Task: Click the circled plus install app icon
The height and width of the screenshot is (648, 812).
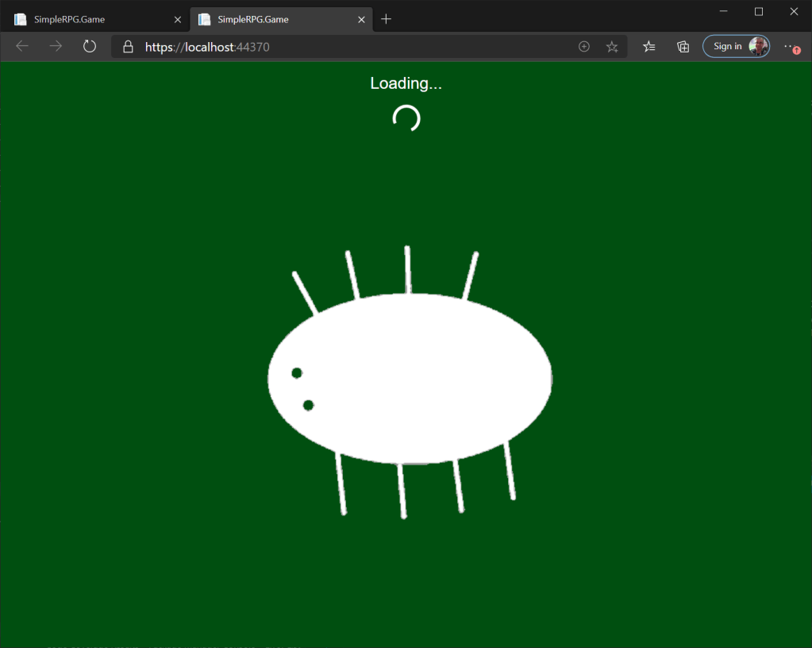Action: tap(584, 47)
